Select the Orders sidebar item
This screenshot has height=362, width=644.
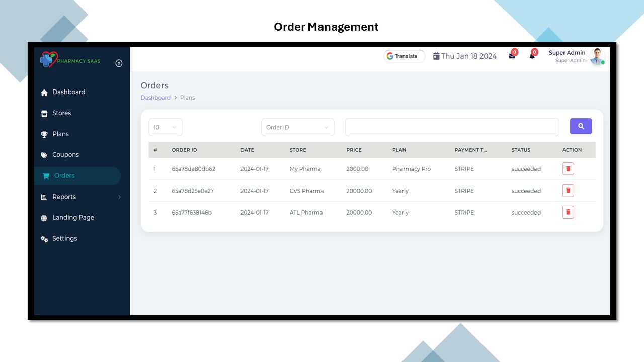tap(77, 176)
